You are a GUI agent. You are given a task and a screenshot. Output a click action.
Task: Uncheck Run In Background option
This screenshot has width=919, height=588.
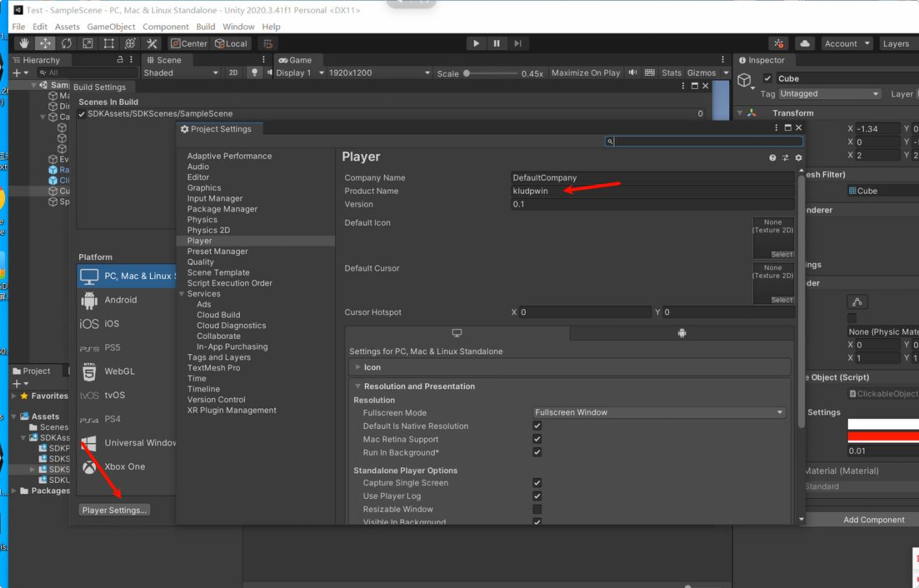click(x=537, y=452)
